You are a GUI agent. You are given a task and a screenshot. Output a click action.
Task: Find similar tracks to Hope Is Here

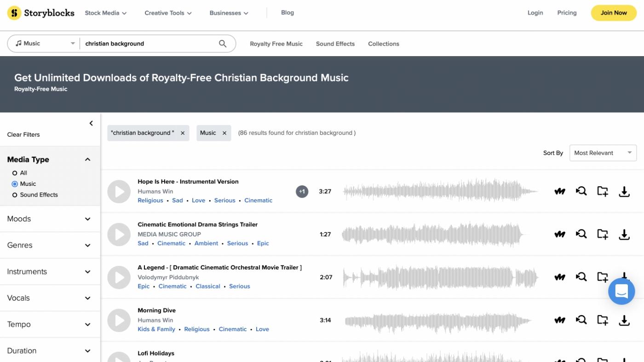tap(581, 191)
